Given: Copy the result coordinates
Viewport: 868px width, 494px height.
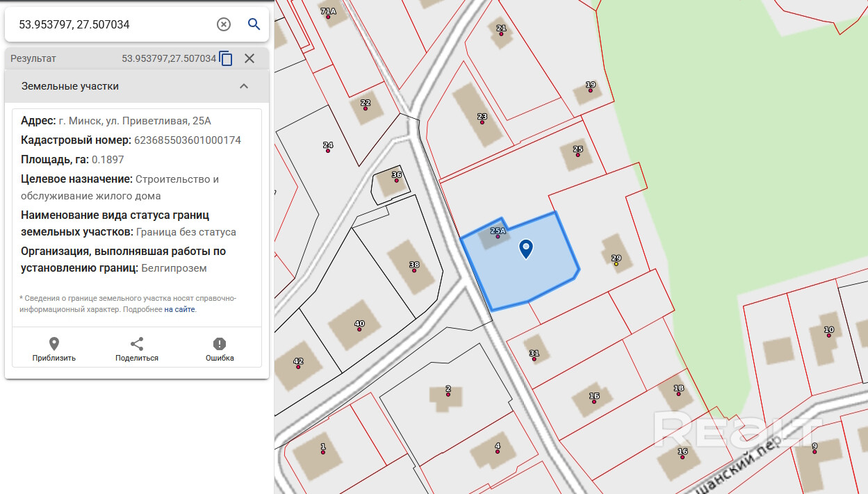Looking at the screenshot, I should [226, 58].
